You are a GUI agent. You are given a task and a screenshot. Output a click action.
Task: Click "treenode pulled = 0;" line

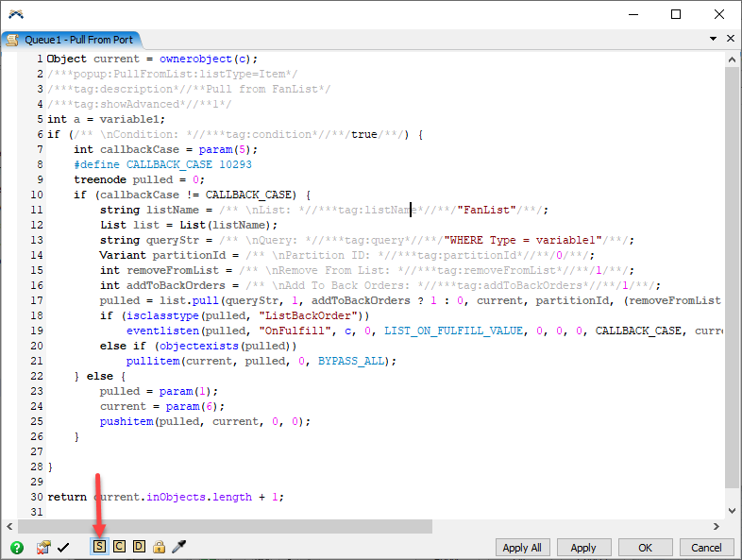tap(139, 179)
